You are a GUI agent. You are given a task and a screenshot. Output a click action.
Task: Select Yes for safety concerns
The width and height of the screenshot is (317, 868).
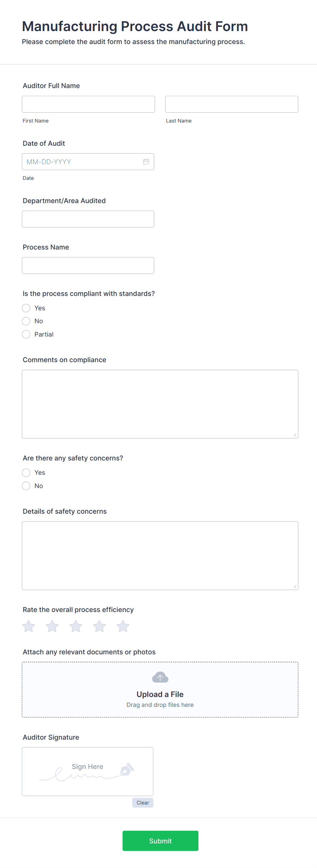point(26,473)
